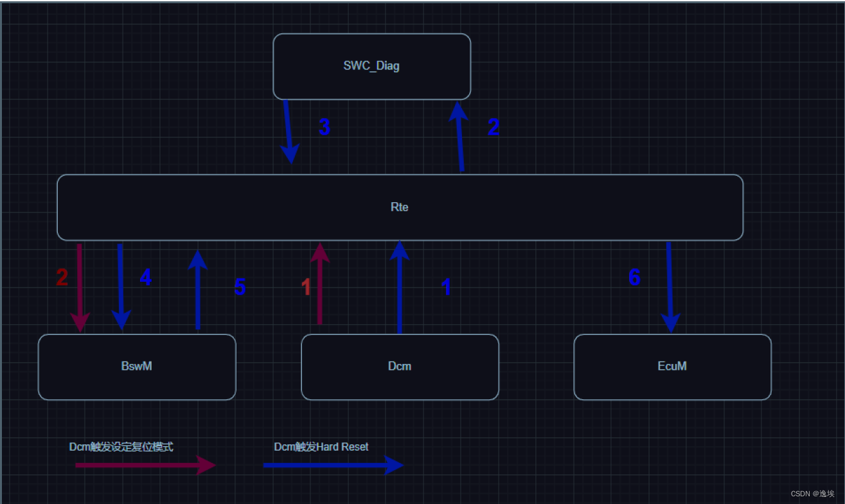Select the SWC_Diag block
The width and height of the screenshot is (845, 504).
372,66
